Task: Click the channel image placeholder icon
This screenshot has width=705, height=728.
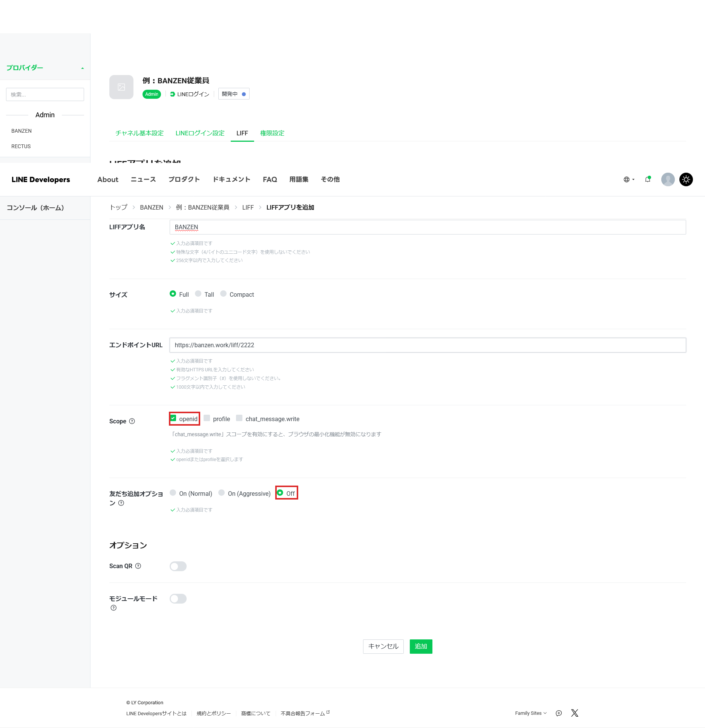Action: point(121,87)
